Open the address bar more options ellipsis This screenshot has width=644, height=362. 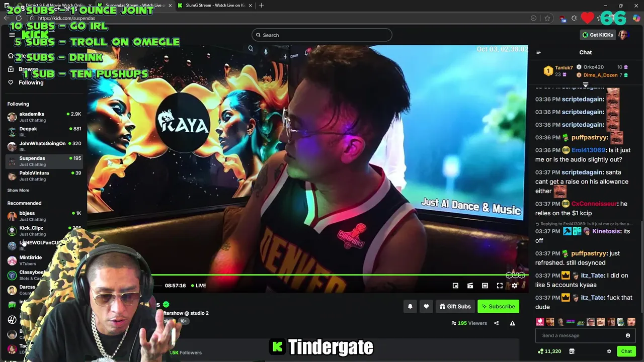(x=533, y=18)
